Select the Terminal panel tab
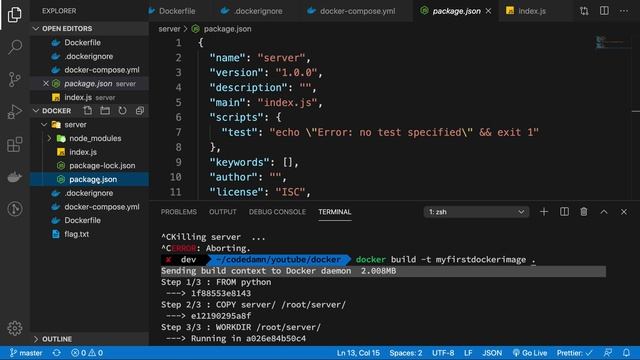The width and height of the screenshot is (640, 360). pos(335,212)
